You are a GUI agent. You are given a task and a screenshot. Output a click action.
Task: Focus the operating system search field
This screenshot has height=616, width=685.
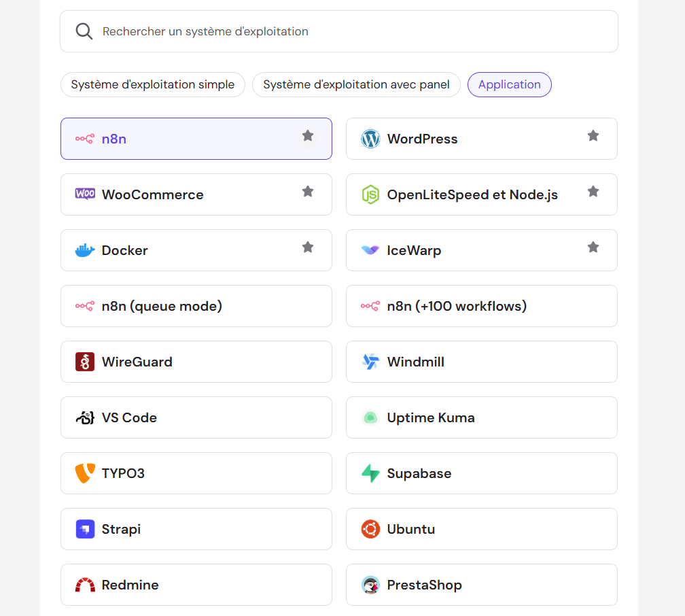point(339,31)
